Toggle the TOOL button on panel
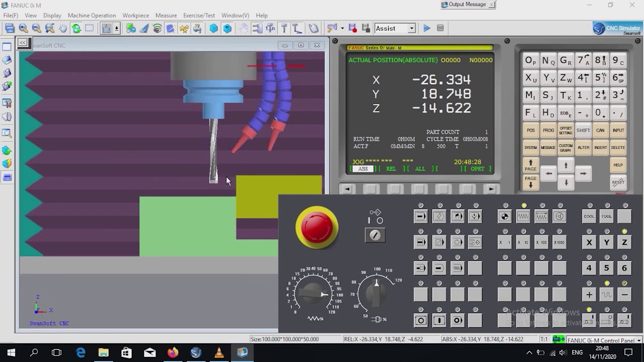Screen dimensions: 644x362 (x=607, y=216)
